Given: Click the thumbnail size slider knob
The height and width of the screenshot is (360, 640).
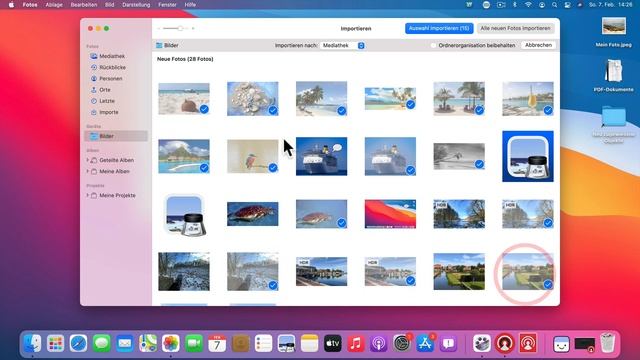Looking at the screenshot, I should 180,29.
